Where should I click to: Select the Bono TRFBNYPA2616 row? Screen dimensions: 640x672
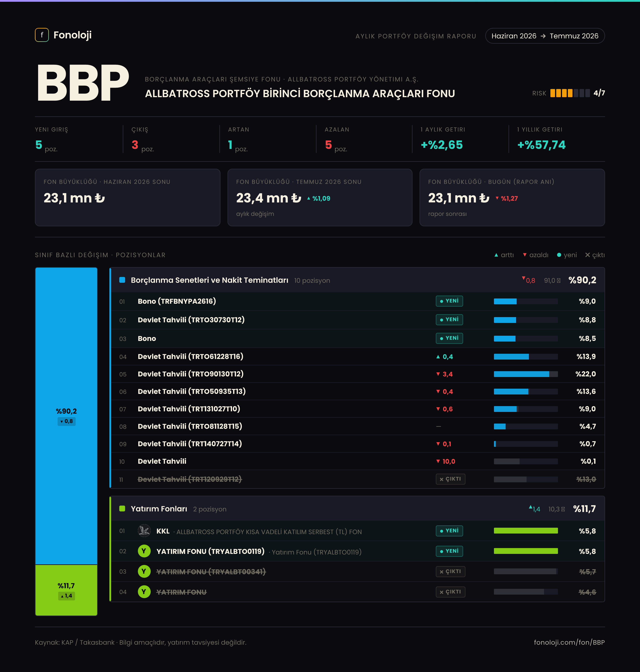point(357,301)
